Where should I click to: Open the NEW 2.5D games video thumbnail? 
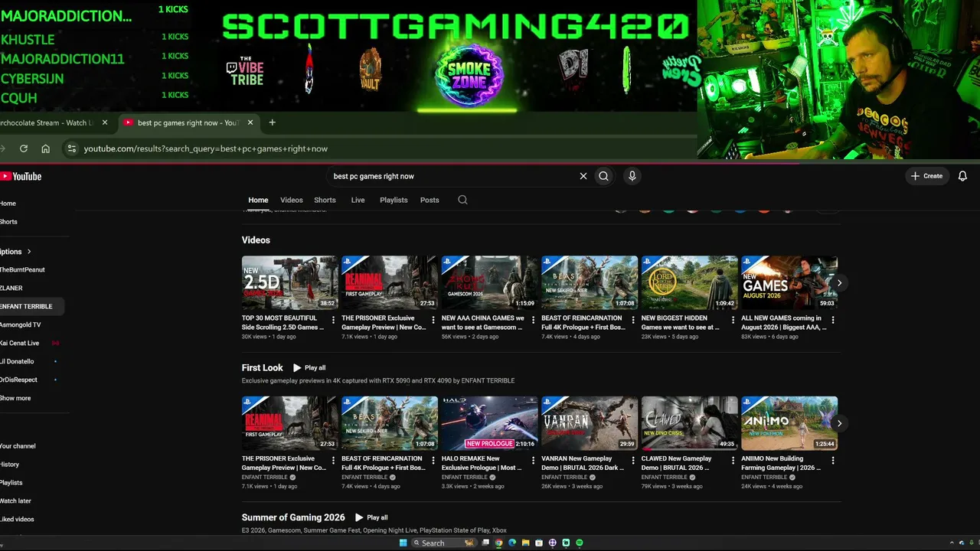(289, 282)
